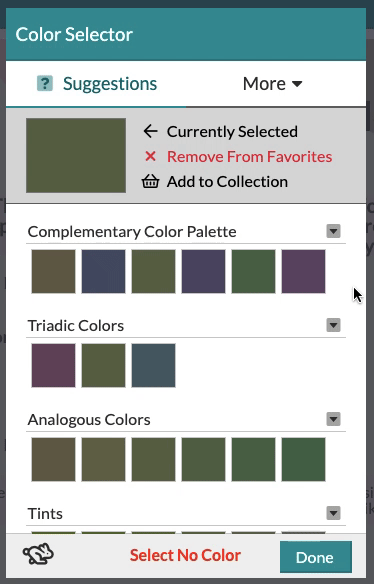Image resolution: width=374 pixels, height=584 pixels.
Task: Pick the slate blue Triadic Colors swatch
Action: point(153,365)
